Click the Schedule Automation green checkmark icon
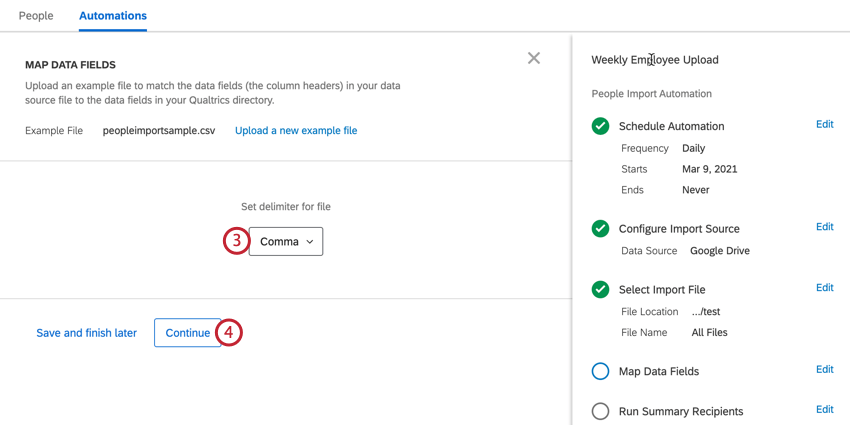Image resolution: width=850 pixels, height=425 pixels. [x=600, y=126]
